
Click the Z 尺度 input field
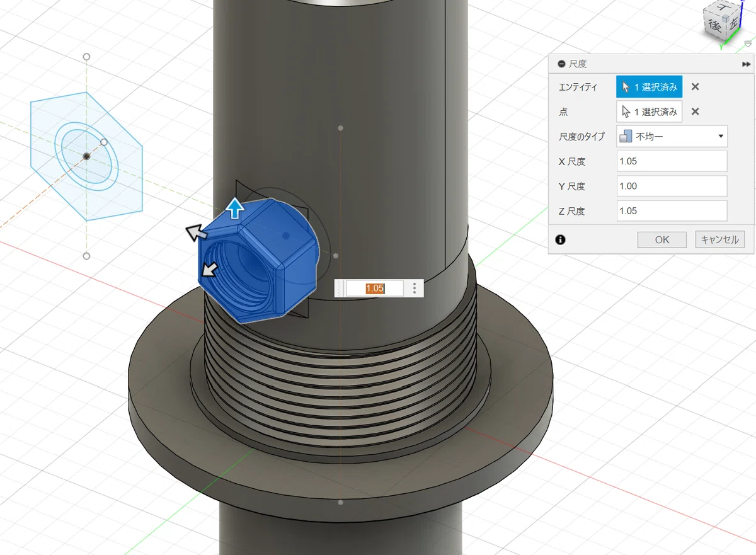pos(672,211)
